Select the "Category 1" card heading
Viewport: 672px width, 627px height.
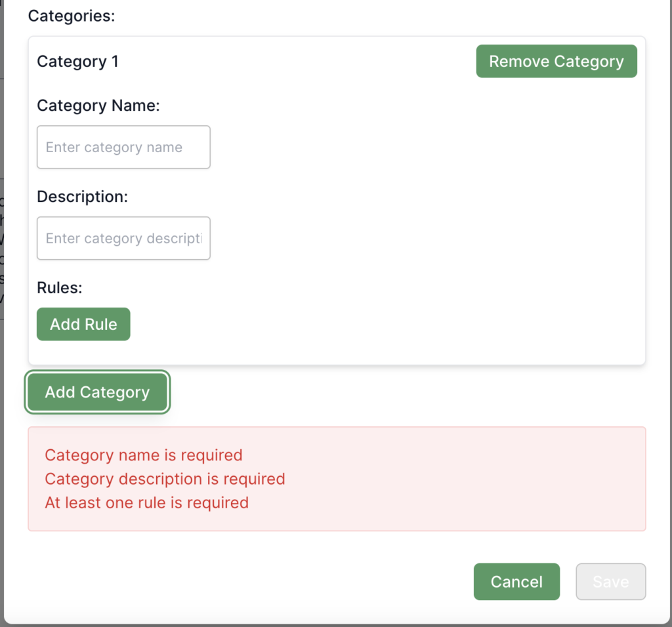point(77,62)
